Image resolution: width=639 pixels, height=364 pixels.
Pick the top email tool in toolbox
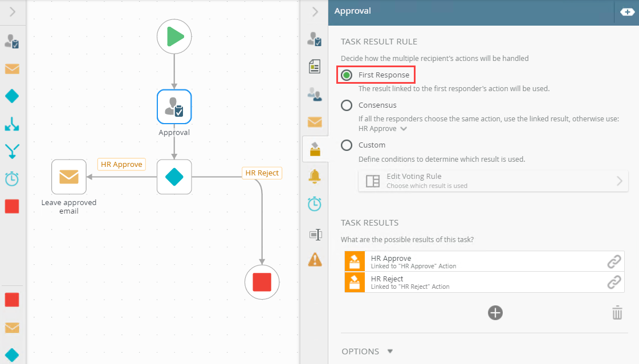pos(12,69)
